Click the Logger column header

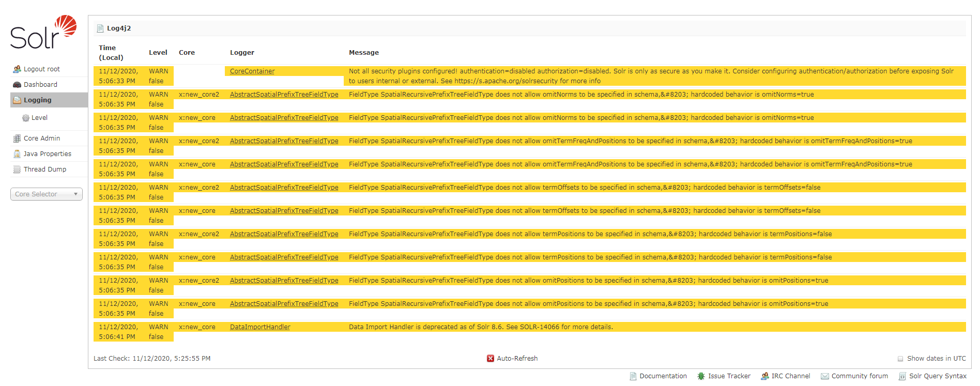coord(242,53)
